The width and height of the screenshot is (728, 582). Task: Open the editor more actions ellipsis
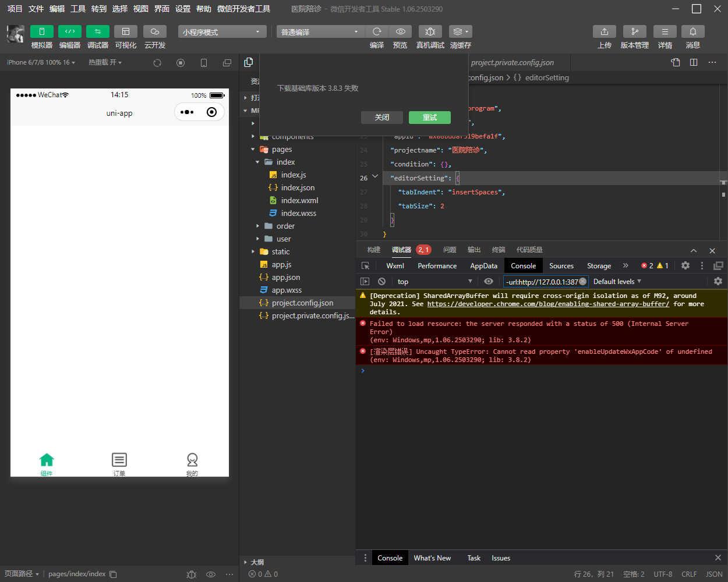click(712, 62)
